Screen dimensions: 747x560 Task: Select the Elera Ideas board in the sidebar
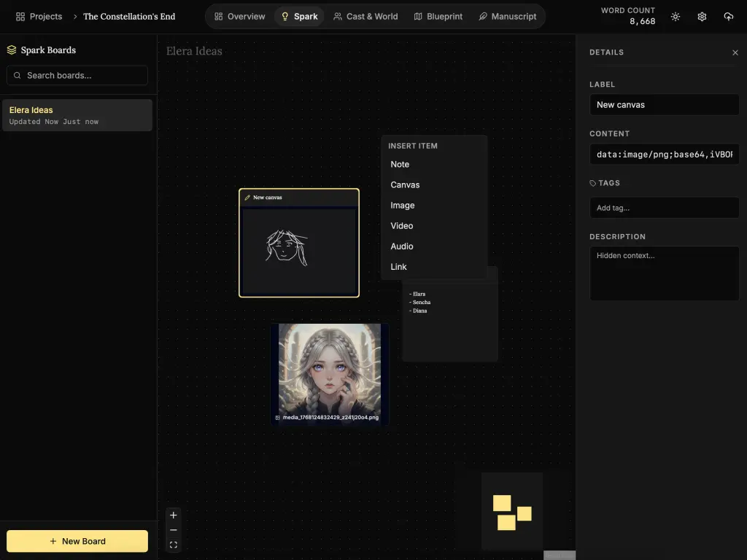77,114
